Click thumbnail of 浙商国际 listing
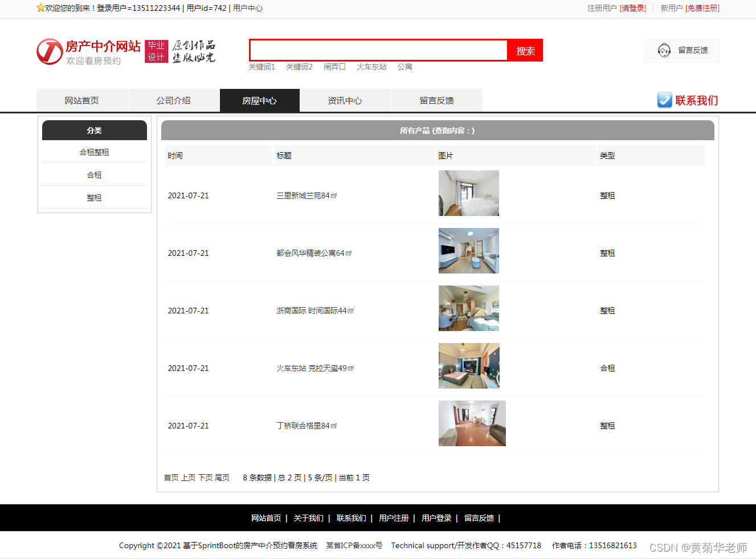 coord(469,308)
